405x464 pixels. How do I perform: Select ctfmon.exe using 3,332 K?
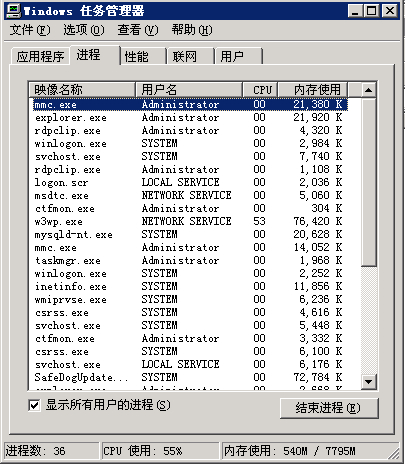(190, 339)
